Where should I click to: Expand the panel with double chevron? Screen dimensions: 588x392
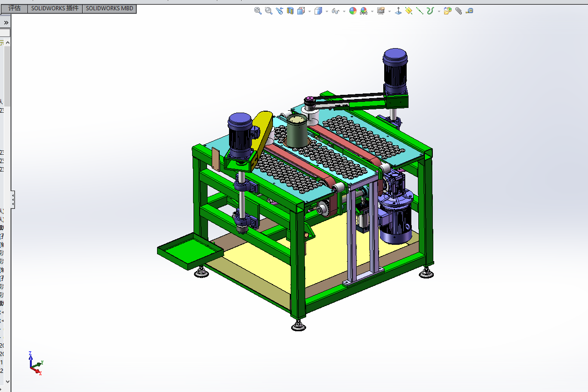point(6,22)
